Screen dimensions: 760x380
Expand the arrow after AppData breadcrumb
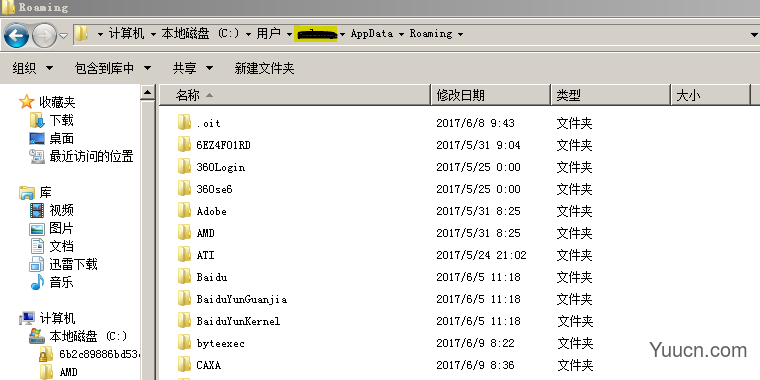pyautogui.click(x=401, y=34)
